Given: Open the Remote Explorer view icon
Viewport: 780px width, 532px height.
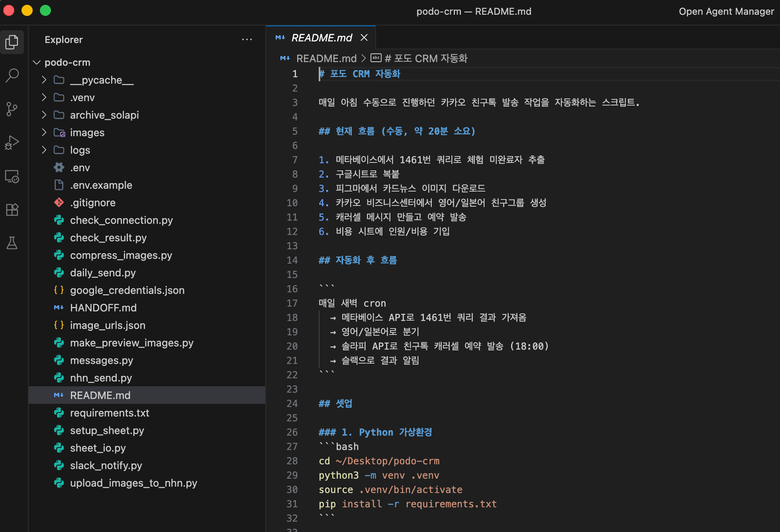Looking at the screenshot, I should (12, 176).
